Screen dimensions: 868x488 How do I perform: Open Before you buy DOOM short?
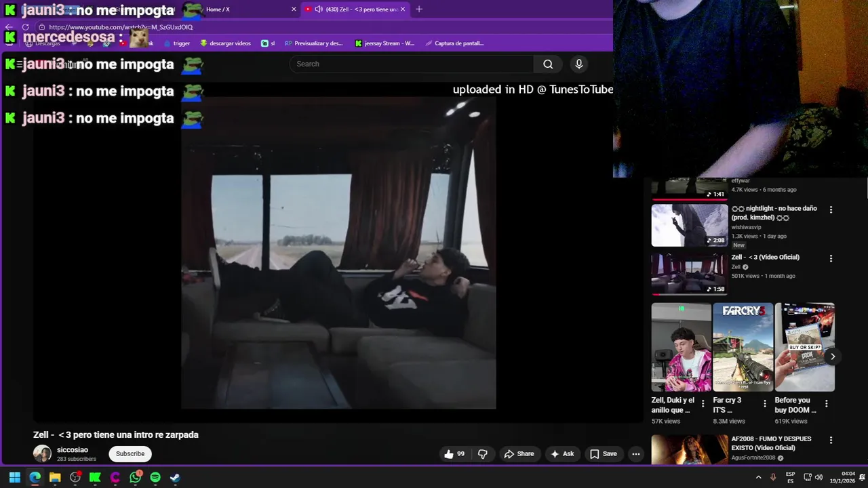click(x=804, y=347)
